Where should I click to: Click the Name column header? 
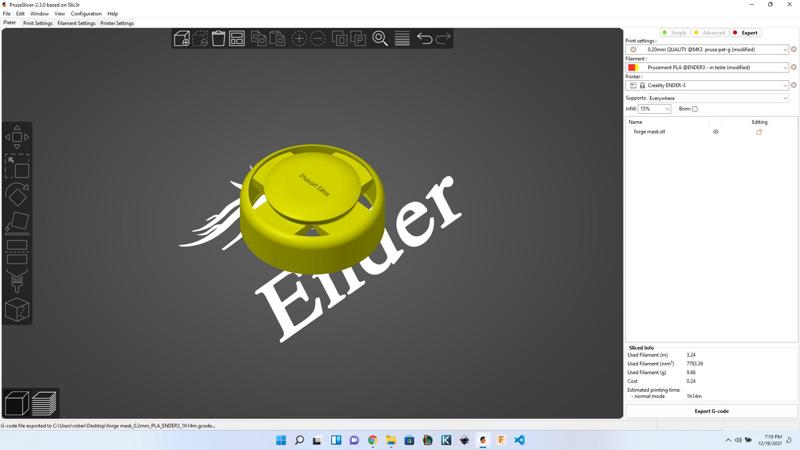point(635,122)
